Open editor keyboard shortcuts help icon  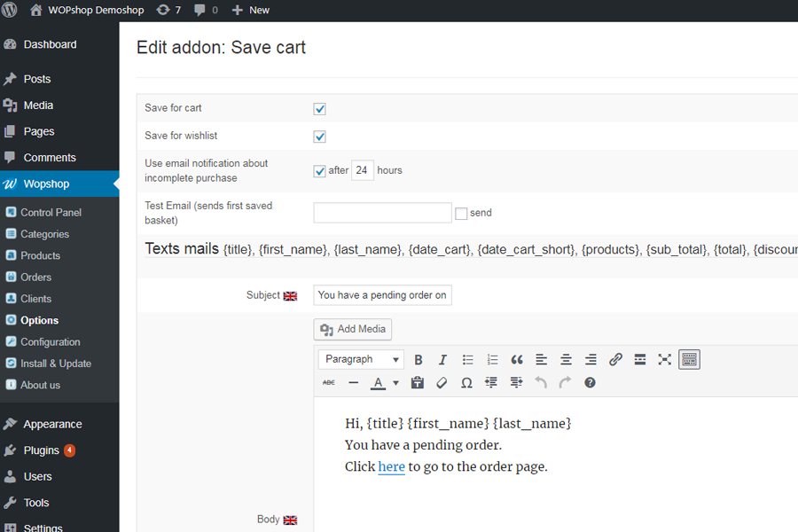click(590, 383)
